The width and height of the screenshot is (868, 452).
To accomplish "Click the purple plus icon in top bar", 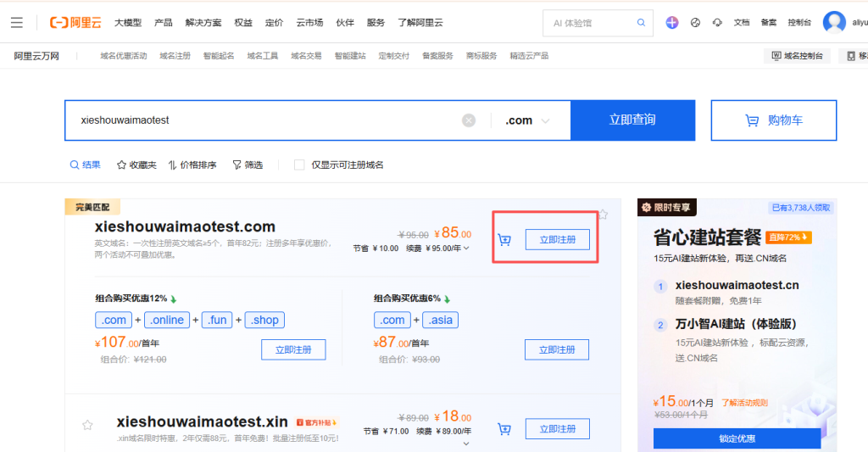I will pyautogui.click(x=672, y=23).
